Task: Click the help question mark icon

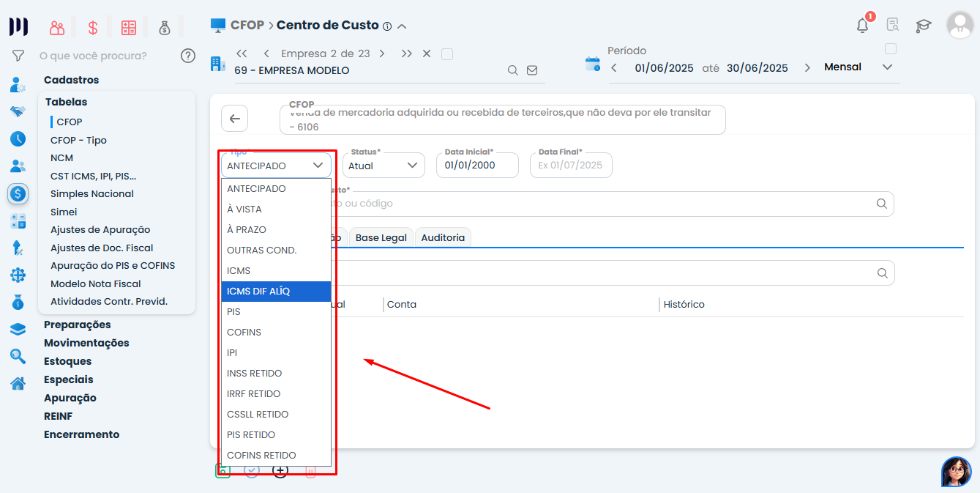Action: [188, 56]
